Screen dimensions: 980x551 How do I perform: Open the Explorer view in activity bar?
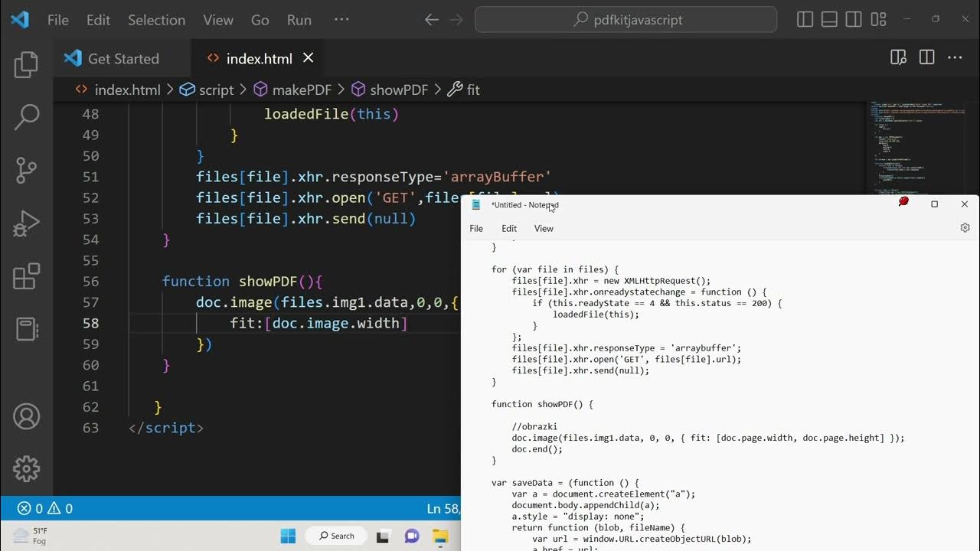pyautogui.click(x=26, y=66)
